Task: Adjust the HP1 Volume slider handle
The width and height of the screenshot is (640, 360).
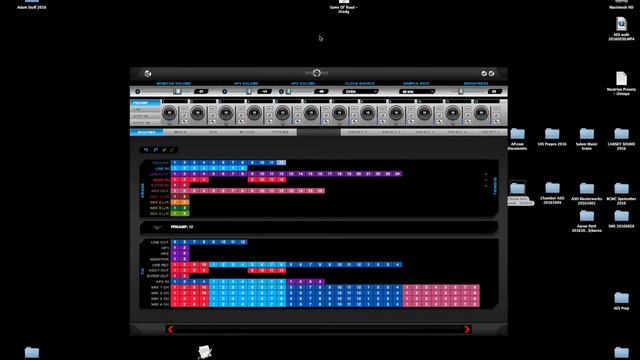Action: click(249, 91)
